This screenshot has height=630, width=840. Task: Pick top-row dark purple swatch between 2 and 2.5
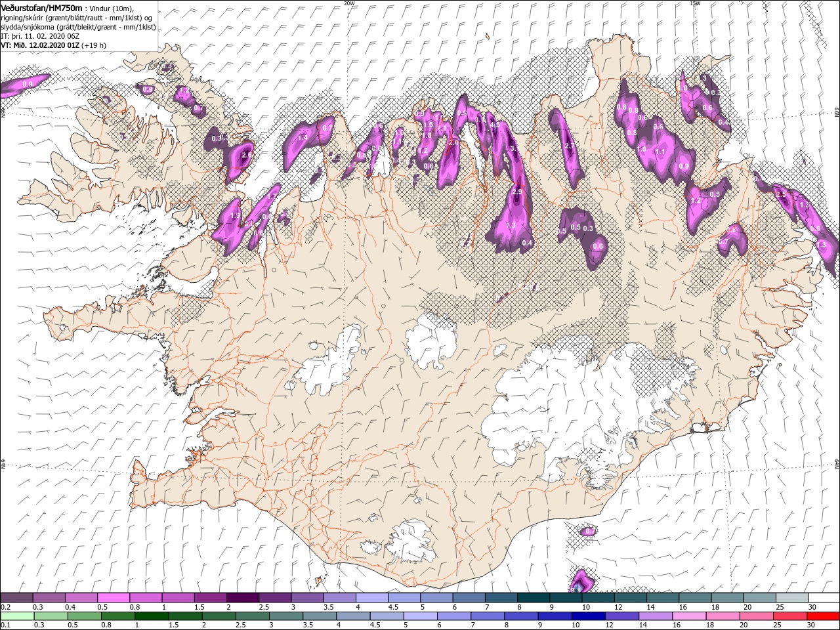pyautogui.click(x=242, y=598)
